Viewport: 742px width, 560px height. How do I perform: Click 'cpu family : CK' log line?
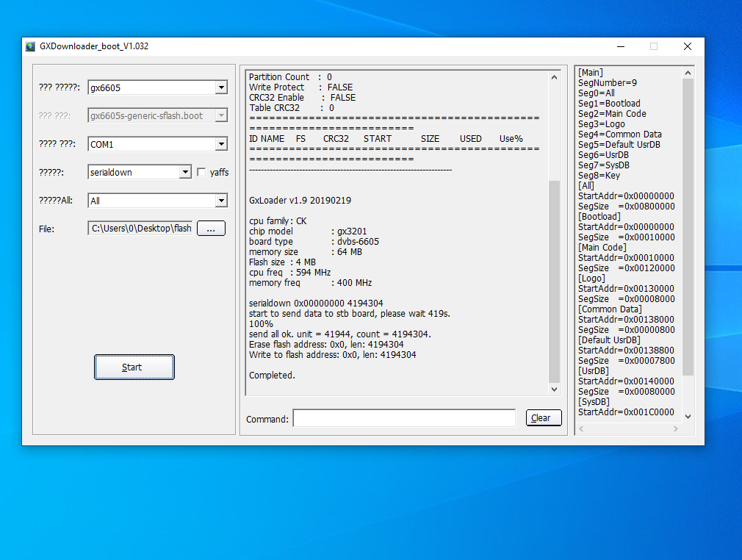tap(278, 221)
